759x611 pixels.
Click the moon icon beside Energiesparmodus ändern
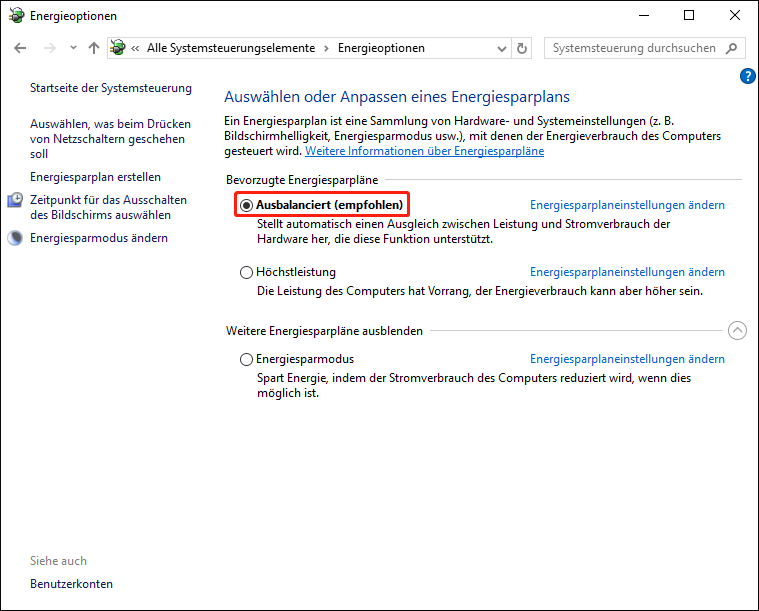point(15,238)
